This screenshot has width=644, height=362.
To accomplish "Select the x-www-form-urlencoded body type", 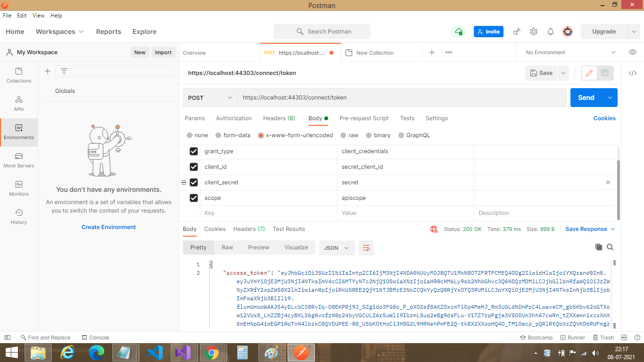I will (261, 135).
